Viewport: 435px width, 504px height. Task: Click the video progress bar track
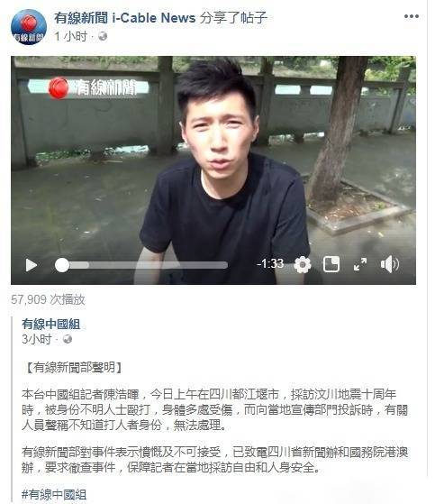click(141, 265)
